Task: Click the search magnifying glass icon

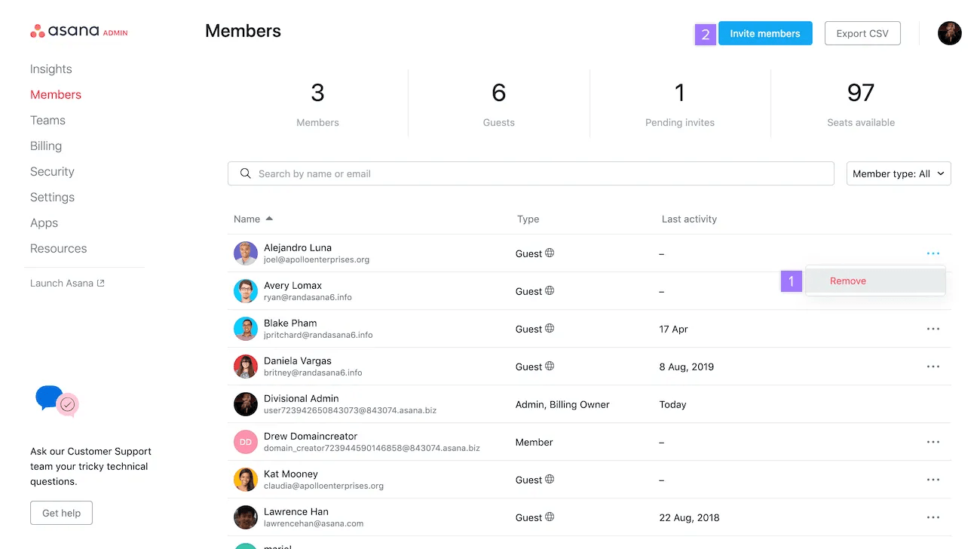Action: coord(245,173)
